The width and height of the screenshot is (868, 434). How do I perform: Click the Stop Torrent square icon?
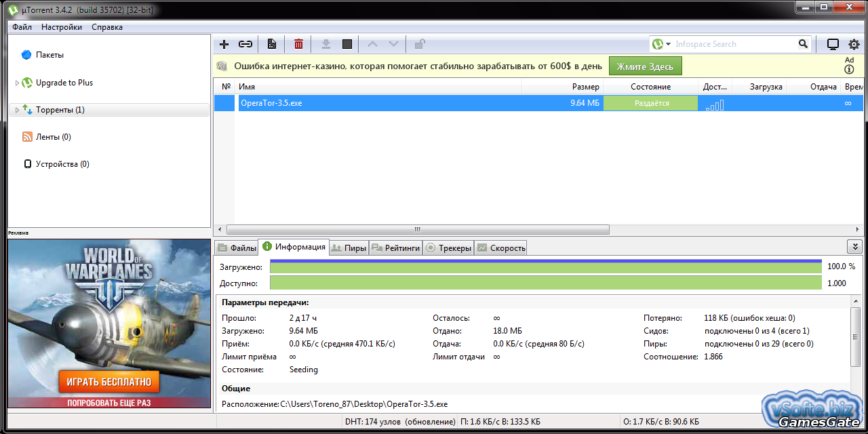coord(347,44)
